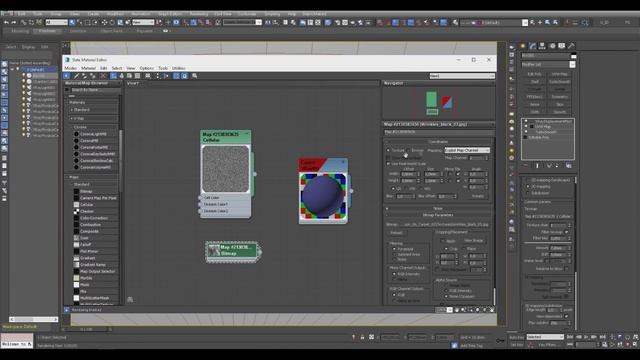Viewport: 640px width, 360px height.
Task: Open the Create panel tab icon
Action: (x=522, y=46)
